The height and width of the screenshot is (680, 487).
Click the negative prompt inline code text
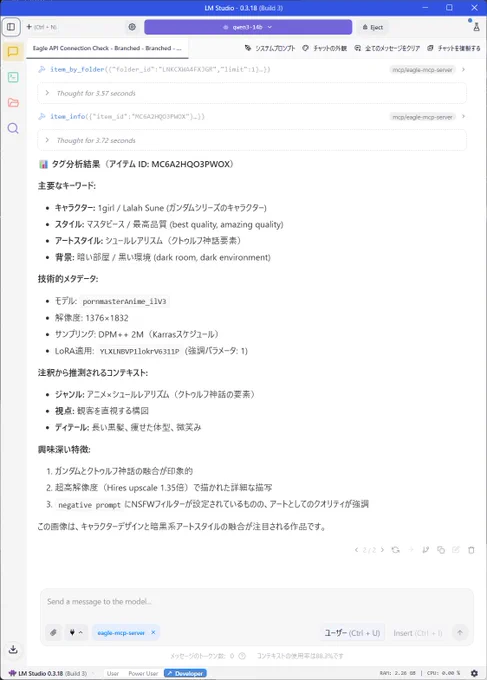coord(89,505)
